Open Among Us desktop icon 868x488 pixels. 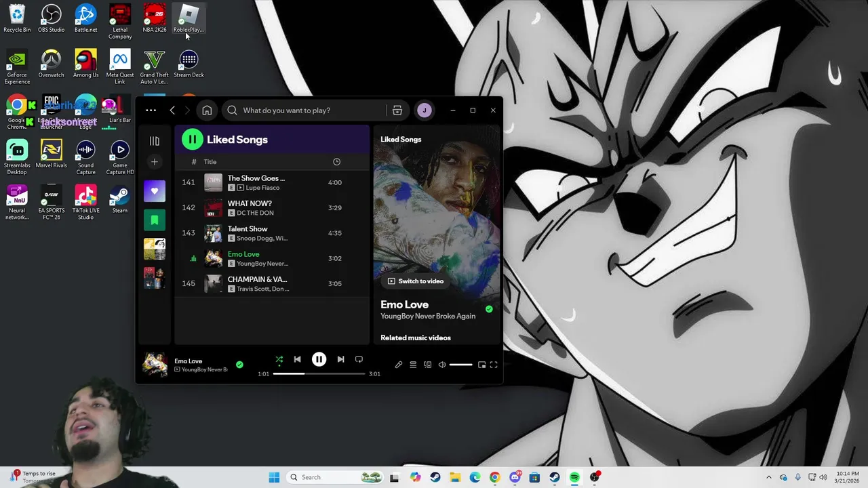(85, 64)
